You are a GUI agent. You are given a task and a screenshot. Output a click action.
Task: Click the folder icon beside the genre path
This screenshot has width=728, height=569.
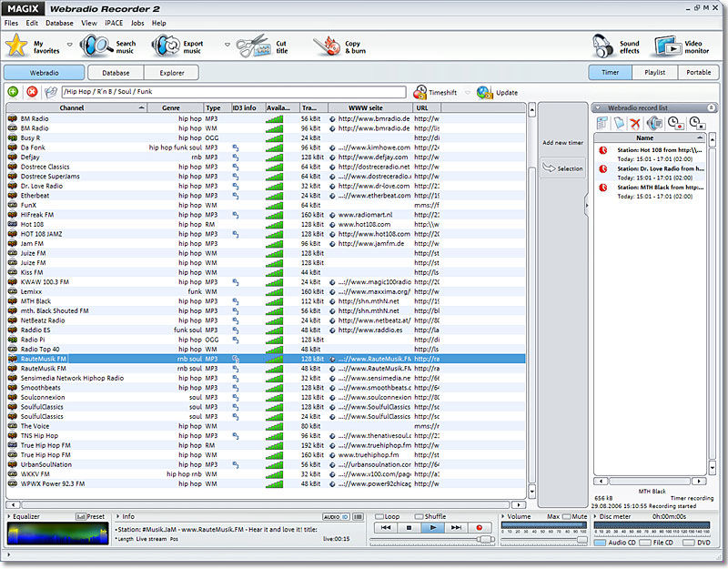[x=51, y=92]
